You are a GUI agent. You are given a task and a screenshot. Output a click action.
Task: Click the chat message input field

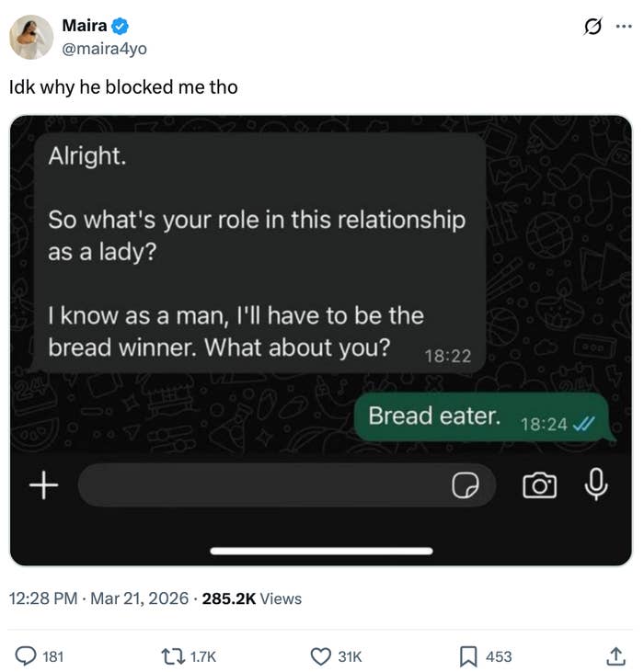click(x=258, y=484)
